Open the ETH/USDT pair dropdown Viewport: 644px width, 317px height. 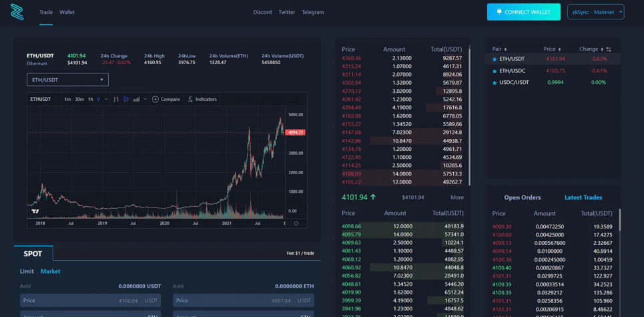(x=67, y=80)
